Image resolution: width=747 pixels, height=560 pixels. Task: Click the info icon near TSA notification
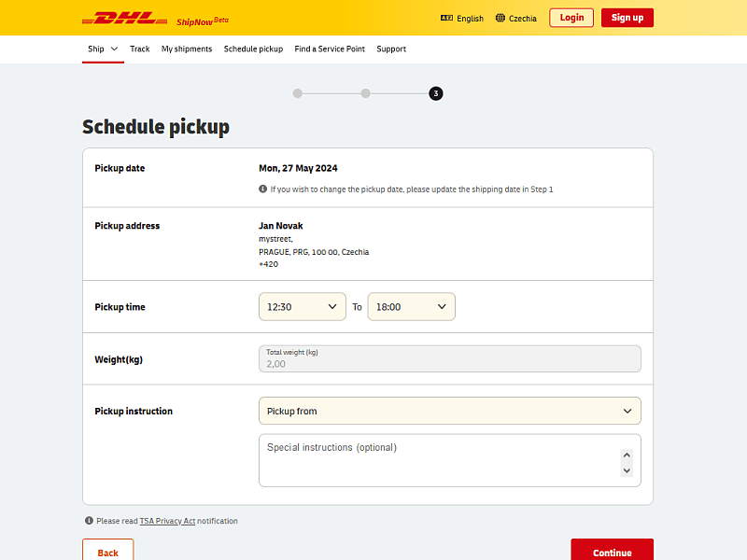coord(88,521)
